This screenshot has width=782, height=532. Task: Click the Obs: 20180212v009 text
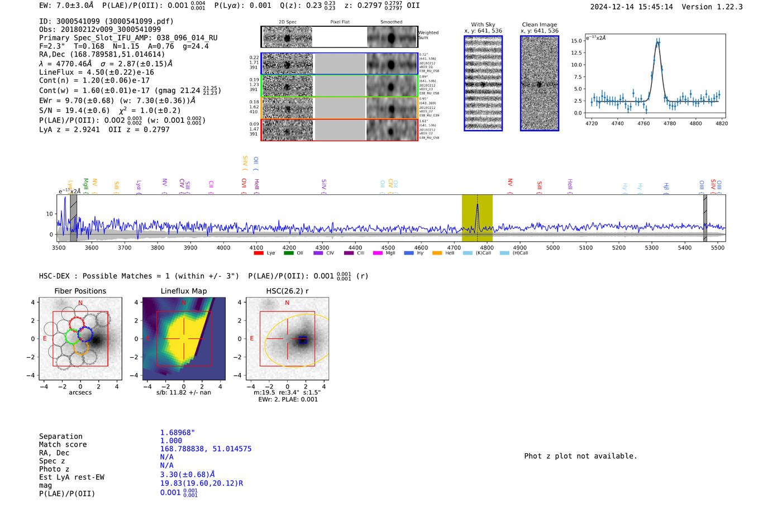pos(100,30)
